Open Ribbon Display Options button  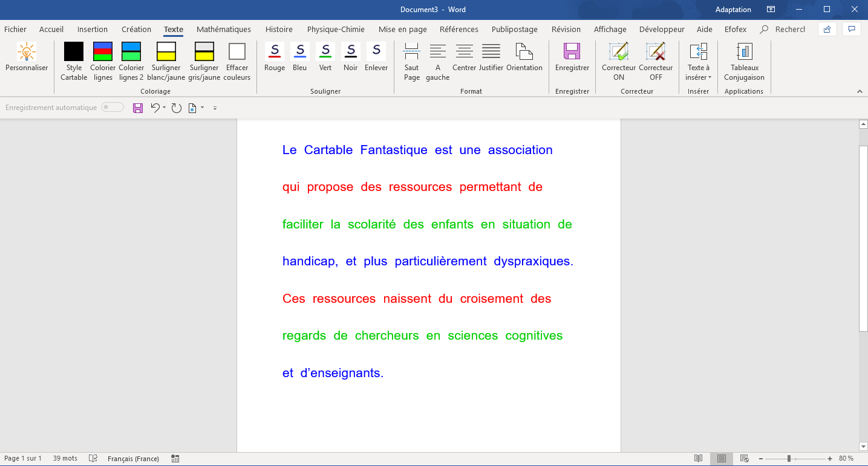(x=771, y=9)
